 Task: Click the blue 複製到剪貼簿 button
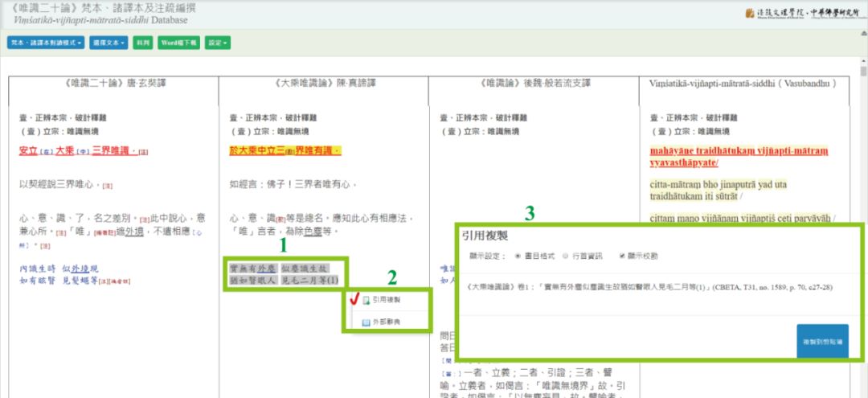[x=821, y=342]
